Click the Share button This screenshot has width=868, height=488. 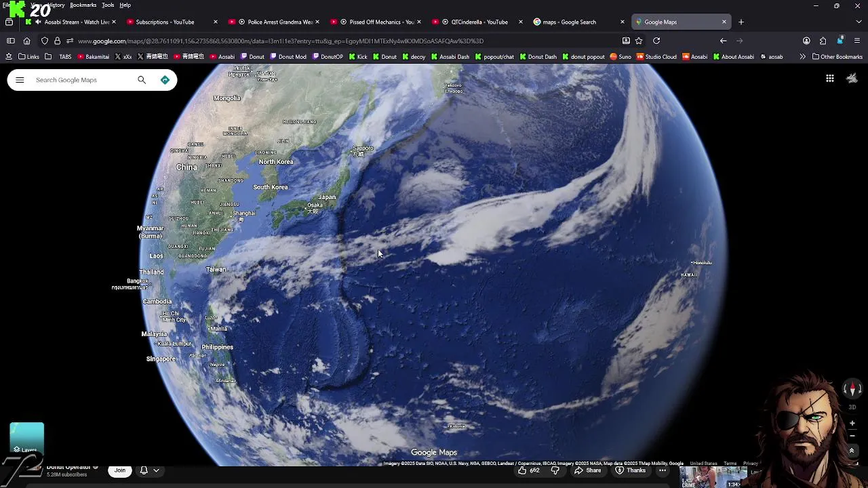click(587, 470)
